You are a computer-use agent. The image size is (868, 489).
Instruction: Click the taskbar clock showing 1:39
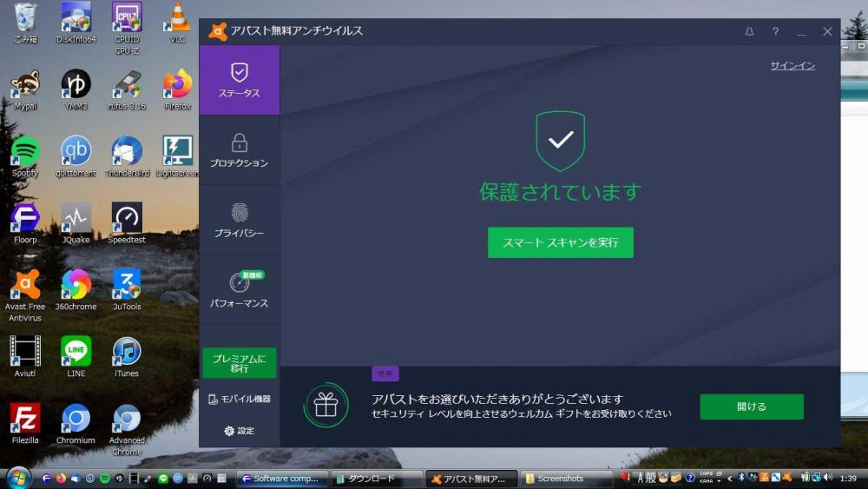[848, 478]
